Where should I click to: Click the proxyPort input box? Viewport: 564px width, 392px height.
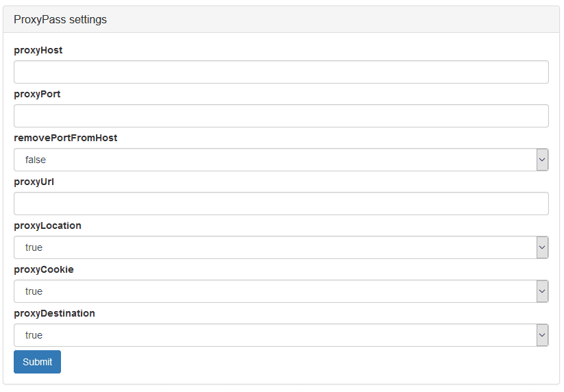[281, 116]
